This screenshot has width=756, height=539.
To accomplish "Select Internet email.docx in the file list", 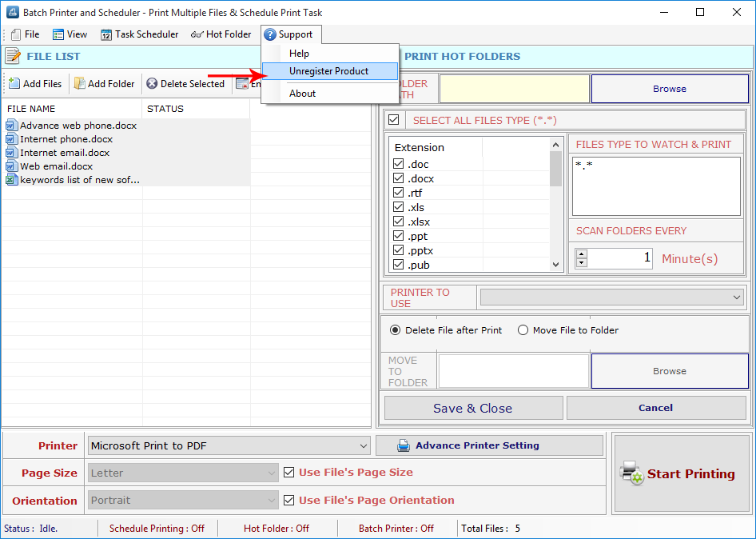I will pos(64,152).
